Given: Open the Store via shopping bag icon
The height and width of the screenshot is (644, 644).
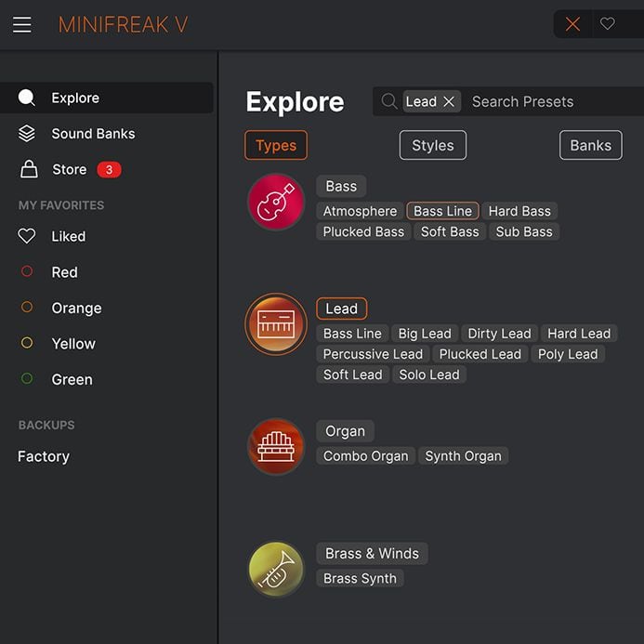Looking at the screenshot, I should tap(29, 169).
